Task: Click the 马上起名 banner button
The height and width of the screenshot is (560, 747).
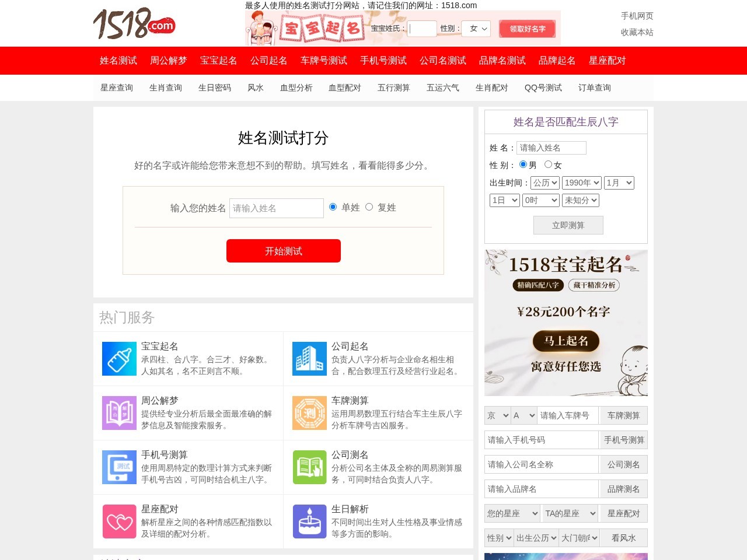Action: (565, 342)
